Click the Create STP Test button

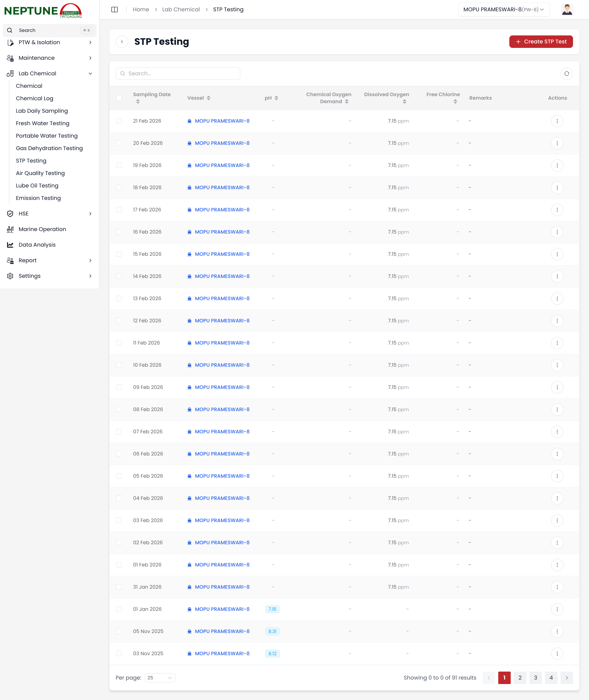tap(541, 42)
